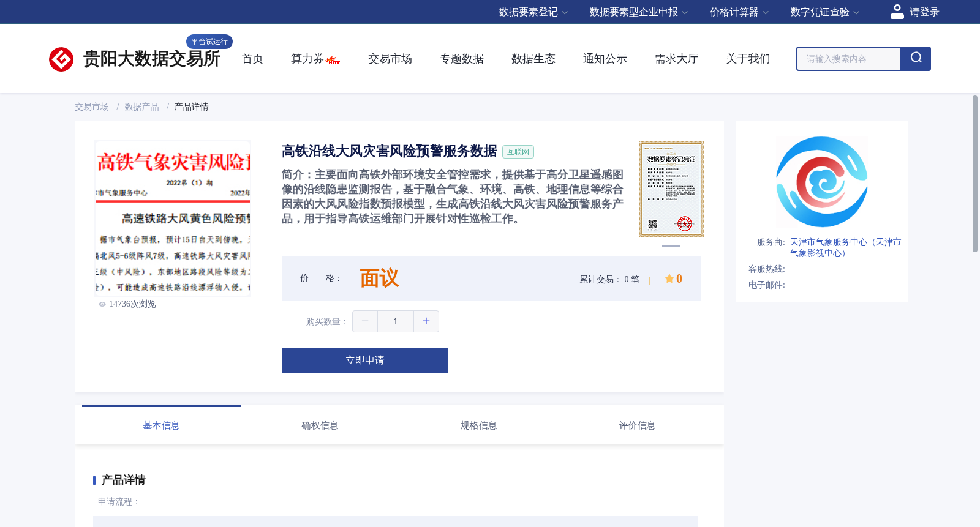980x527 pixels.
Task: Open the 数据生态 menu item
Action: [x=533, y=59]
